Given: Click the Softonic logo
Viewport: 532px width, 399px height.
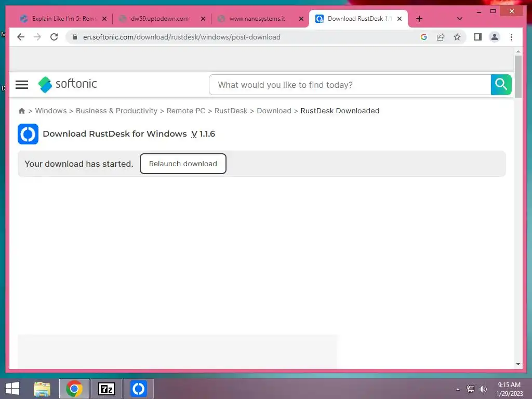Looking at the screenshot, I should pyautogui.click(x=68, y=84).
